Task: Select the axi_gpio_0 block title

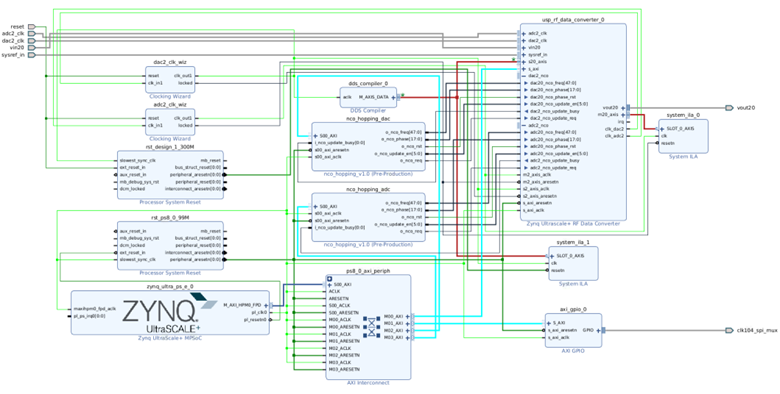Action: pyautogui.click(x=573, y=309)
